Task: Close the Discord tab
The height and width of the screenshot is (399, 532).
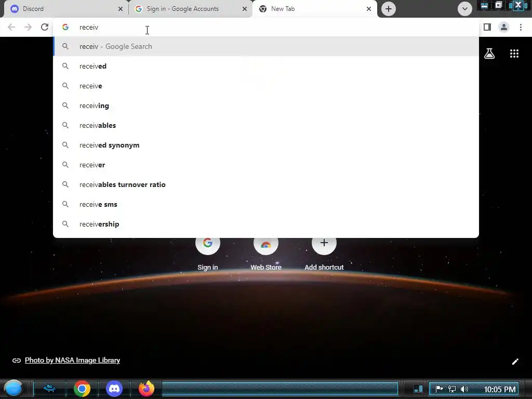Action: click(121, 9)
